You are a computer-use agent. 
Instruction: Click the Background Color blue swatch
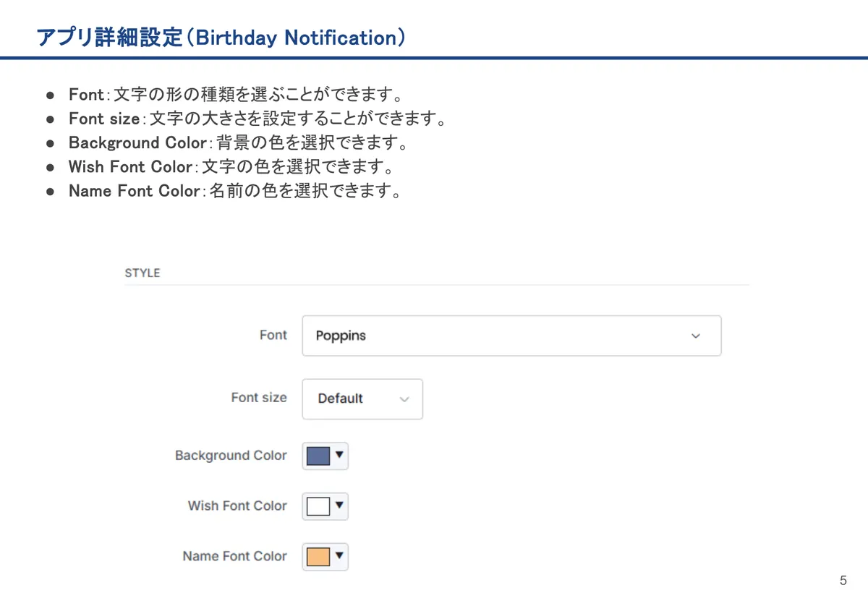pos(318,456)
